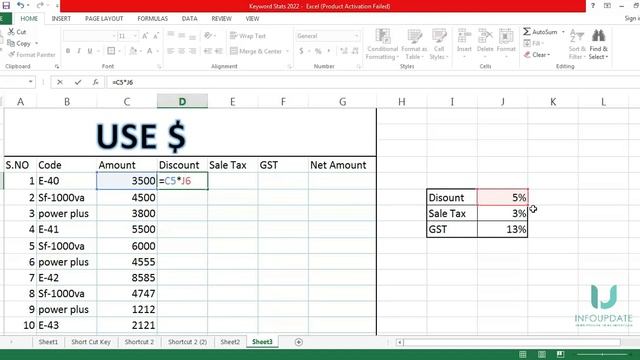640x360 pixels.
Task: Activate the Format Painter brush
Action: [x=11, y=54]
